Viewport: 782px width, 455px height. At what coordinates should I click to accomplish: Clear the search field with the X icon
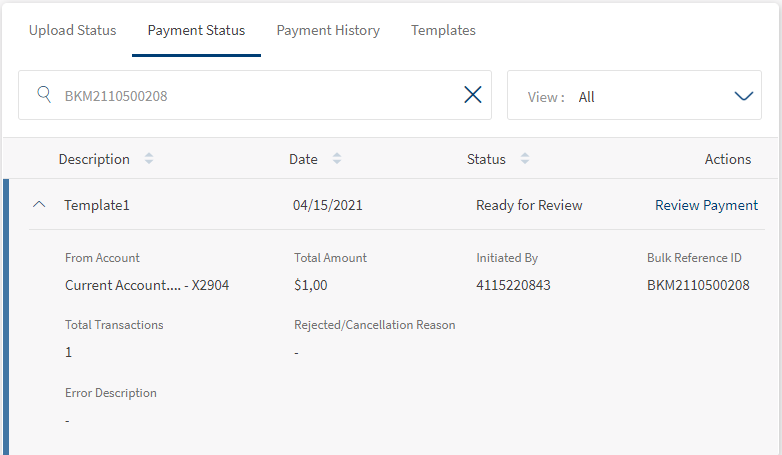(x=473, y=95)
